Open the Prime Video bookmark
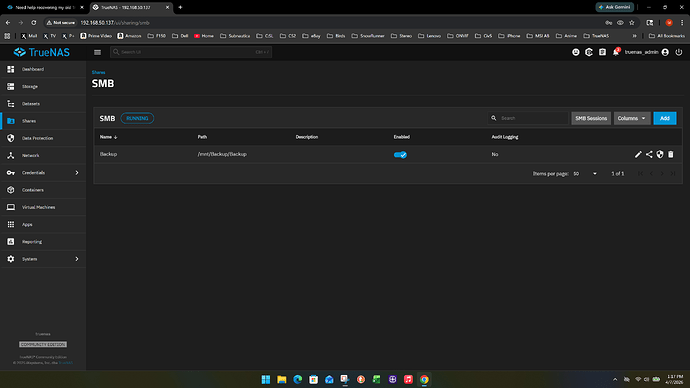The width and height of the screenshot is (690, 388). (x=96, y=36)
